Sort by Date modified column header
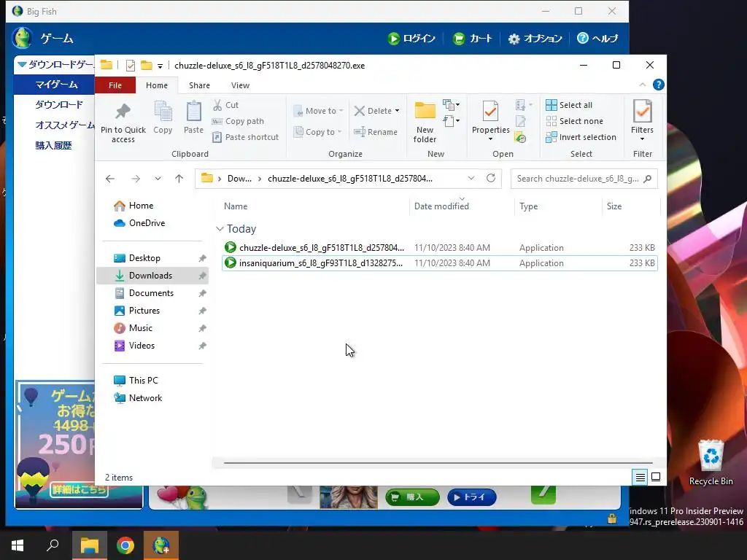The width and height of the screenshot is (747, 560). point(441,206)
